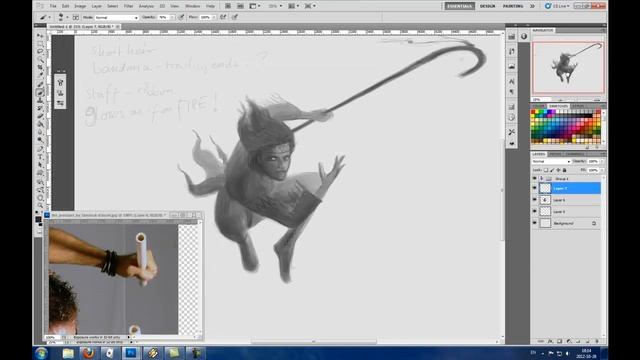Hide Layer 5 visibility eye
The height and width of the screenshot is (360, 640).
pyautogui.click(x=535, y=211)
